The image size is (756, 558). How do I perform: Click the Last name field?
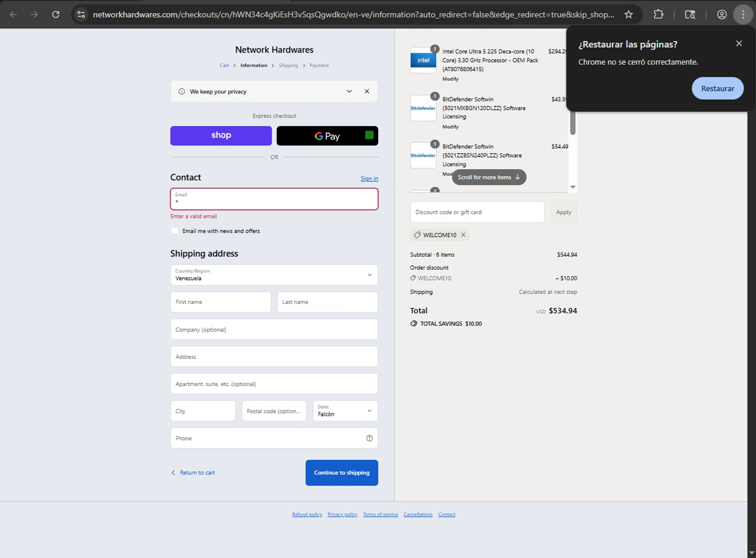[x=328, y=302]
